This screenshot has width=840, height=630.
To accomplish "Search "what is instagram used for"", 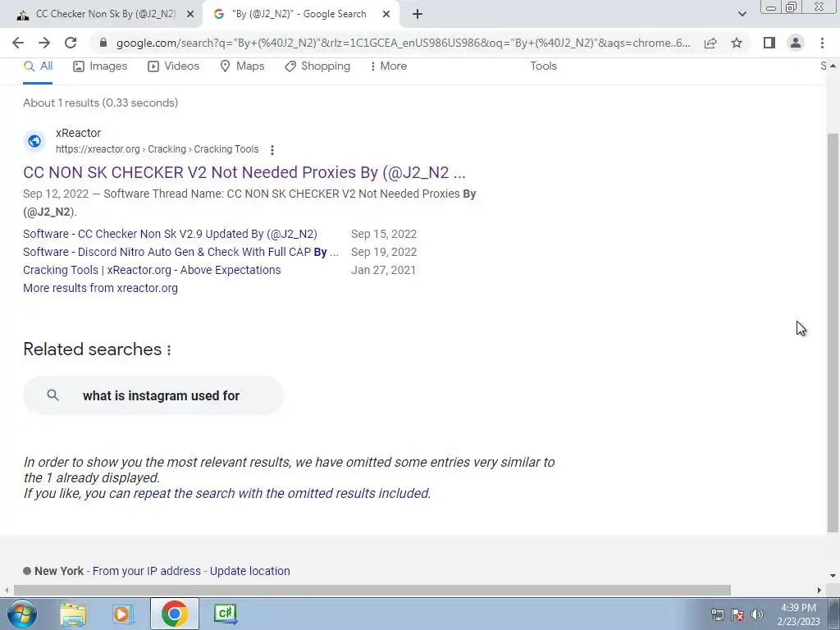I will click(x=153, y=395).
